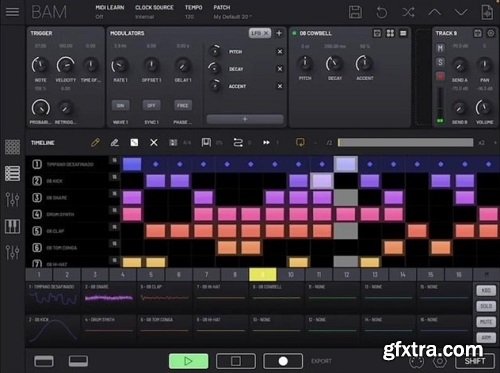The width and height of the screenshot is (500, 373).
Task: Click the SOLO button at right
Action: click(x=486, y=306)
